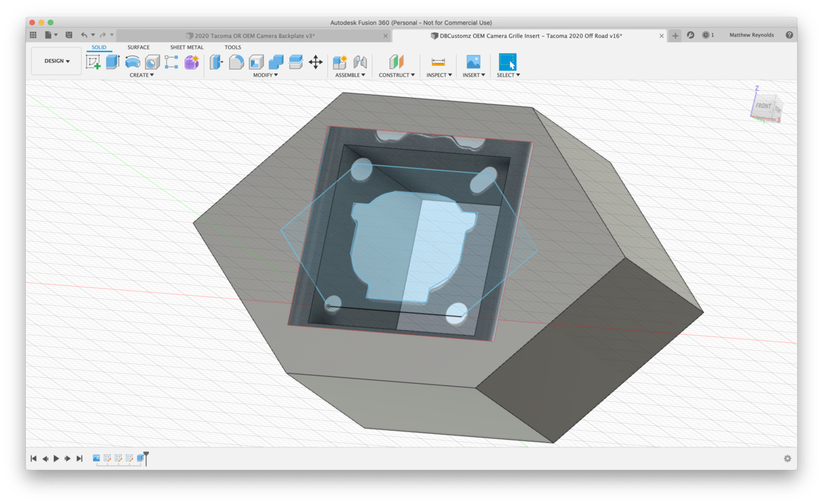Select the DBCustomz OEM Camera Grille Insert tab
Viewport: 823px width, 504px height.
point(529,36)
